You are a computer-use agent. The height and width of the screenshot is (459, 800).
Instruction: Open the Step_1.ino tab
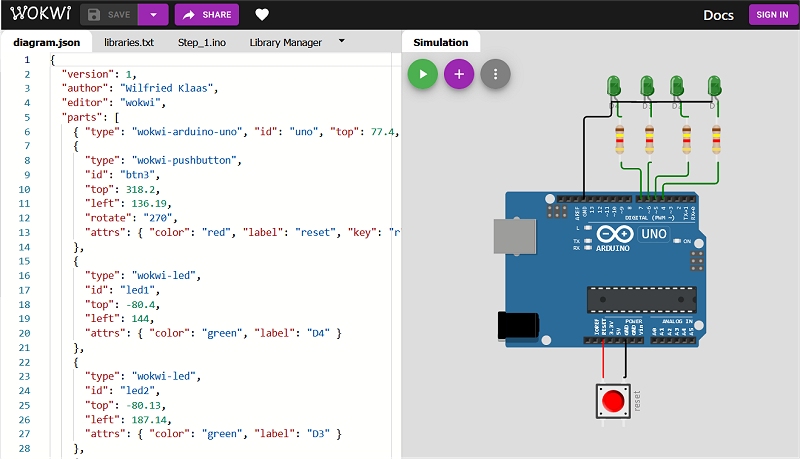201,43
